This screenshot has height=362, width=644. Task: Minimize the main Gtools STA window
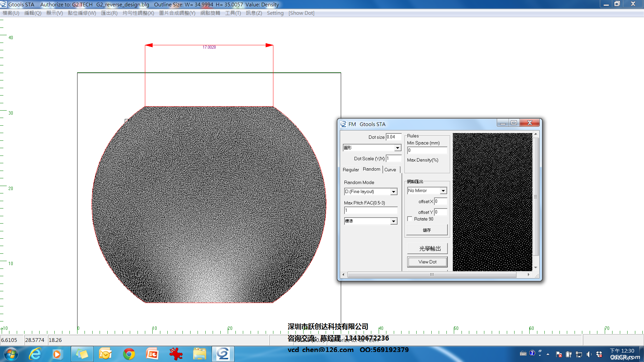pyautogui.click(x=606, y=4)
